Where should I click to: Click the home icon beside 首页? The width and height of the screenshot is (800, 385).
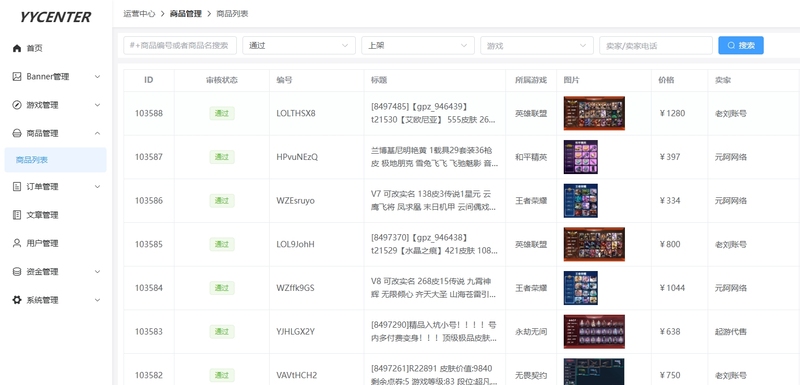(x=17, y=48)
